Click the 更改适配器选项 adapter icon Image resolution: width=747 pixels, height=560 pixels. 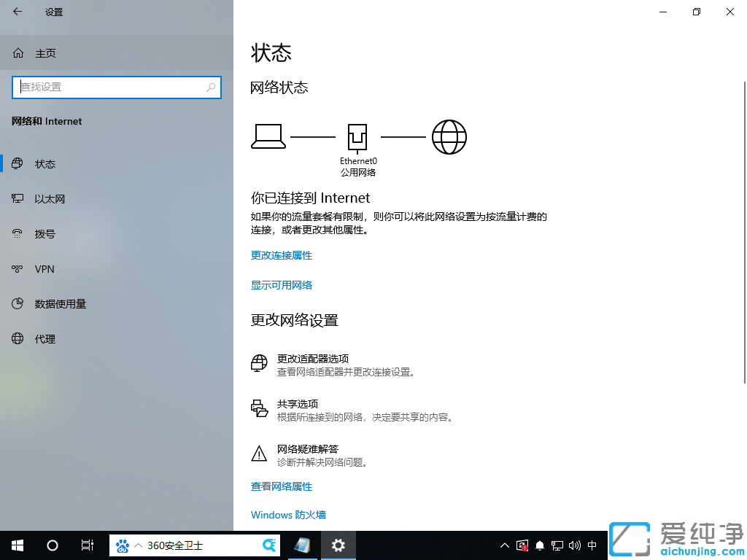pyautogui.click(x=259, y=362)
